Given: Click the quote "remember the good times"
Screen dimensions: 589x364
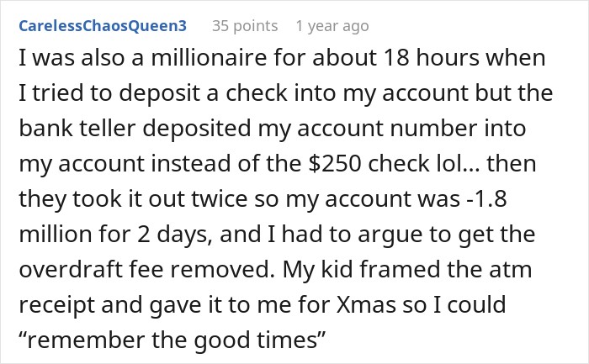Looking at the screenshot, I should [172, 340].
